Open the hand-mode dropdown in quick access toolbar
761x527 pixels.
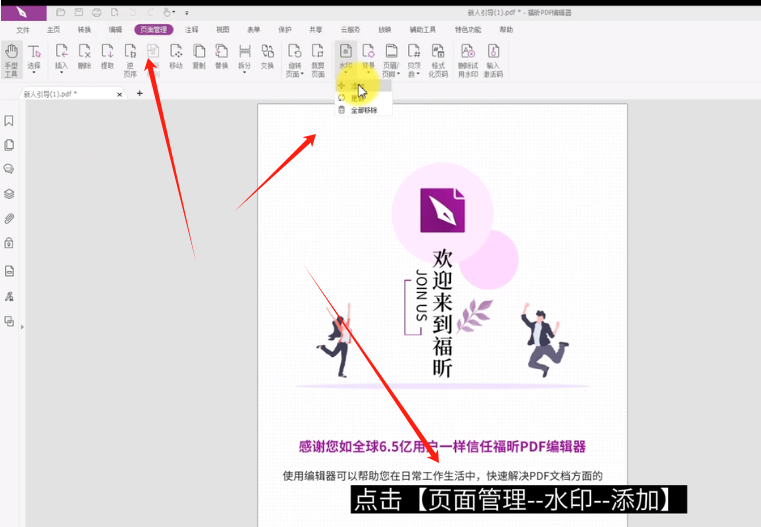pos(174,12)
